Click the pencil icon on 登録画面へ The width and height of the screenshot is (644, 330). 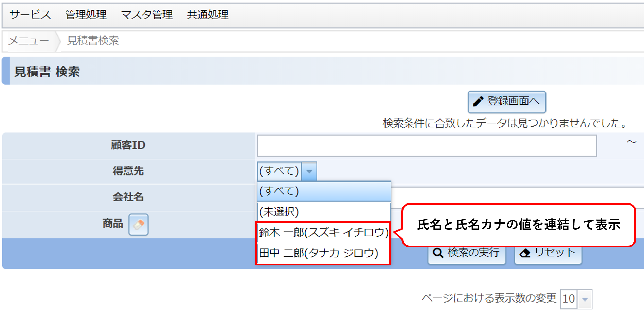[x=478, y=101]
